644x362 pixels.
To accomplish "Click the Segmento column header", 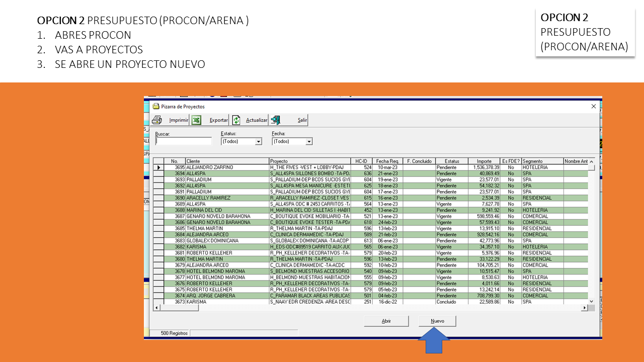I will tap(542, 161).
